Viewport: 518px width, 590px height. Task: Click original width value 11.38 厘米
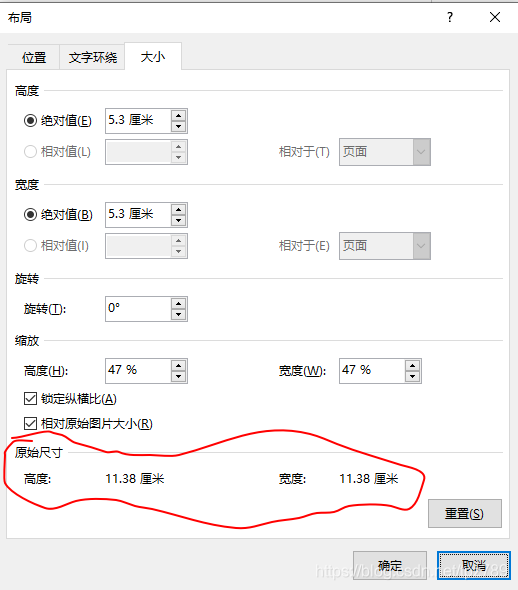click(x=369, y=479)
